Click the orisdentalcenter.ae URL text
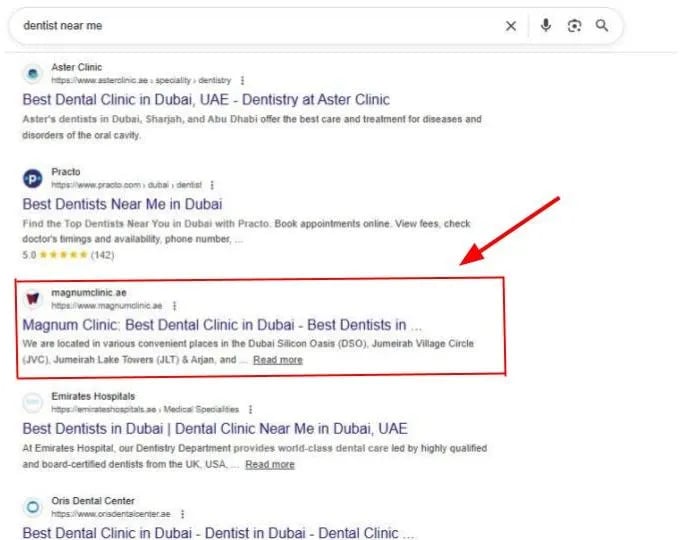Viewport: 682px width, 540px height. [x=111, y=514]
